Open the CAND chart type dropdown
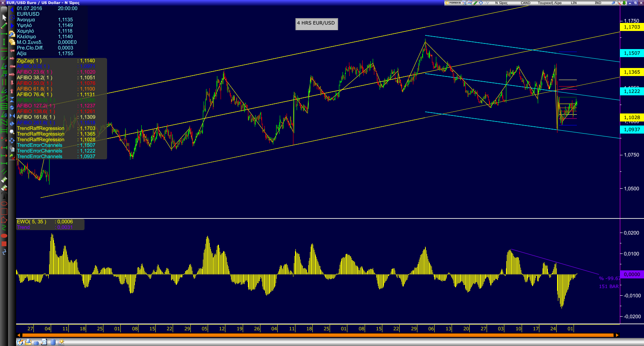 [525, 3]
